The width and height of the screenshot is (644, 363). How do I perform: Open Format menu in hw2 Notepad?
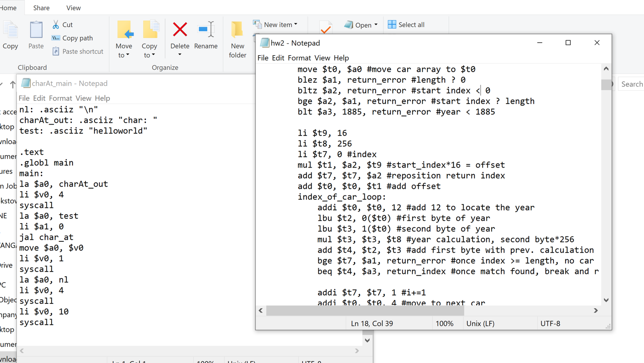click(299, 58)
